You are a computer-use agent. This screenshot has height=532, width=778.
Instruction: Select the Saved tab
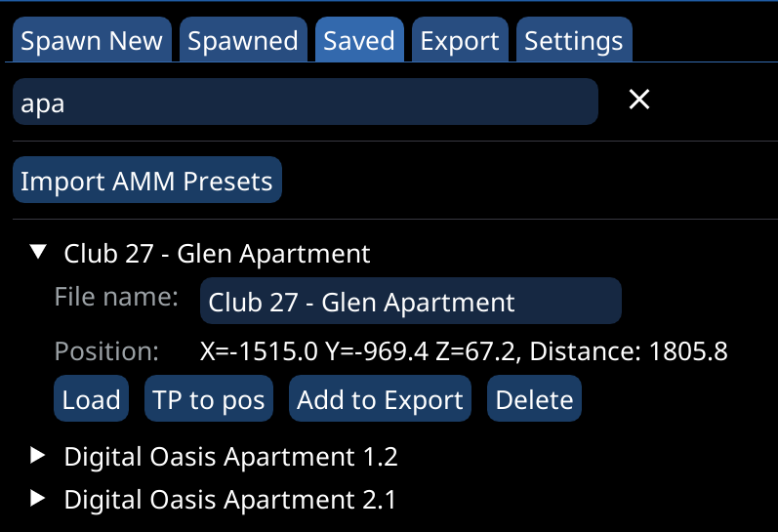coord(359,41)
